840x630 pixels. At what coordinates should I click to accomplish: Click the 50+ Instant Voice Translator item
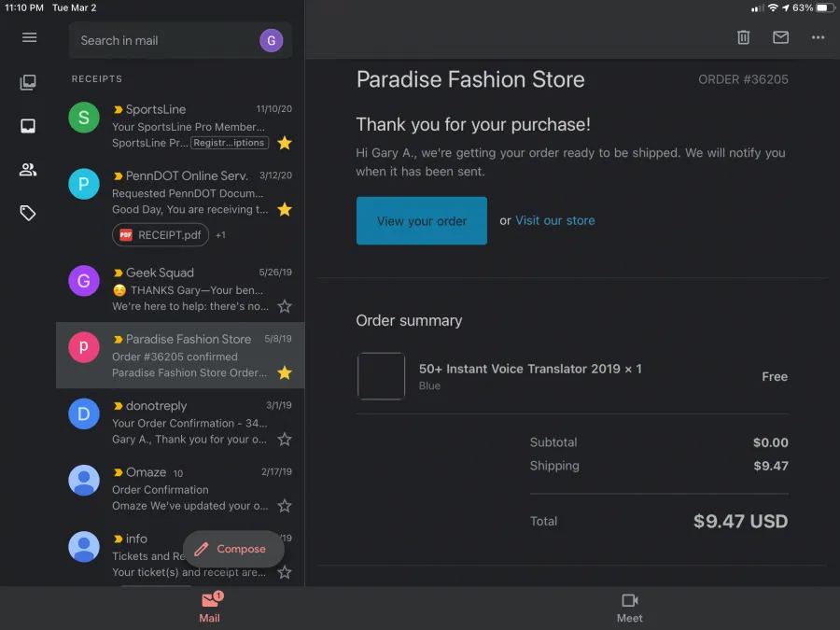pos(530,369)
